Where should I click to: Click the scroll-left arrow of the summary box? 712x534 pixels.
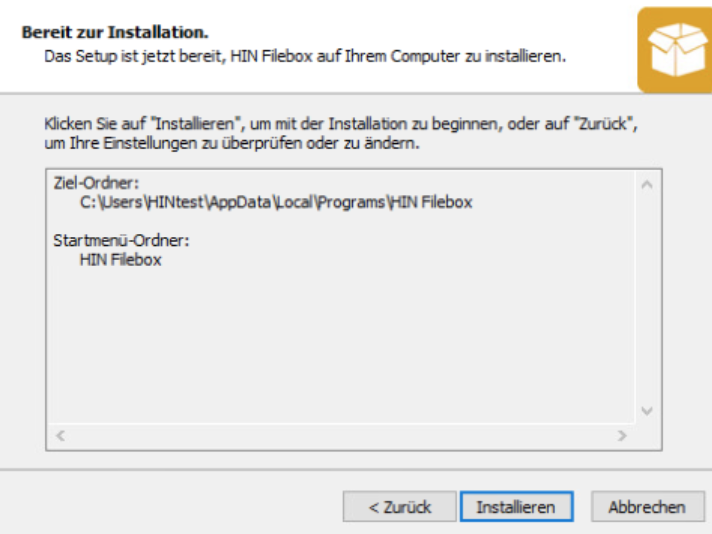click(x=60, y=435)
